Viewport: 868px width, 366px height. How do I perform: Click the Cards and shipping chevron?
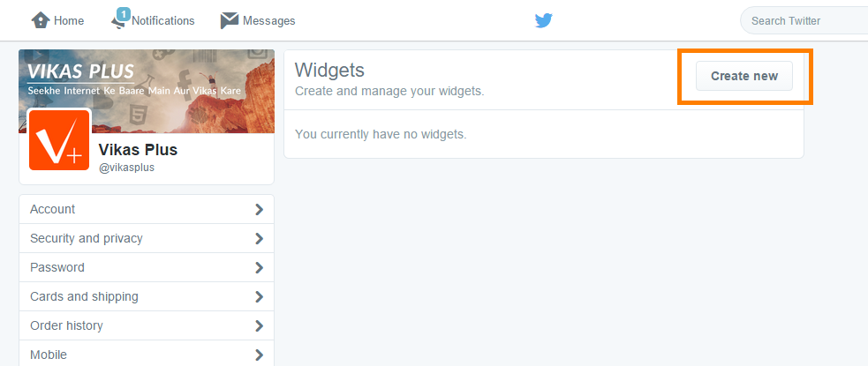[259, 297]
